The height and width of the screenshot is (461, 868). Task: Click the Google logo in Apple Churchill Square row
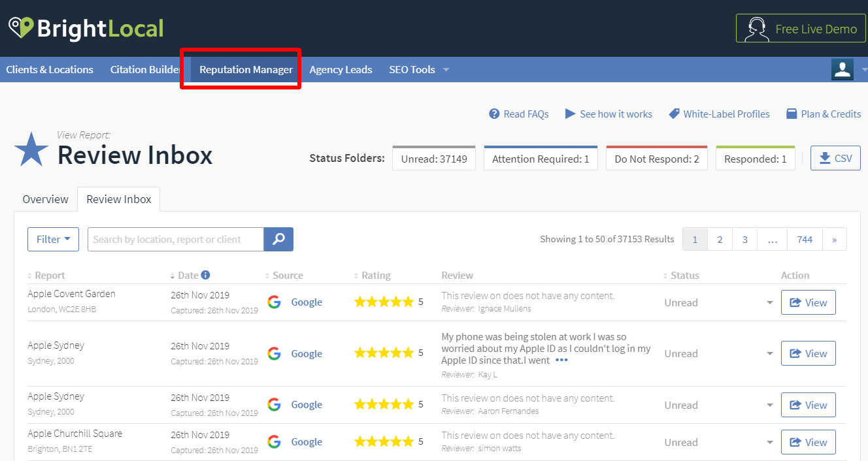coord(275,442)
